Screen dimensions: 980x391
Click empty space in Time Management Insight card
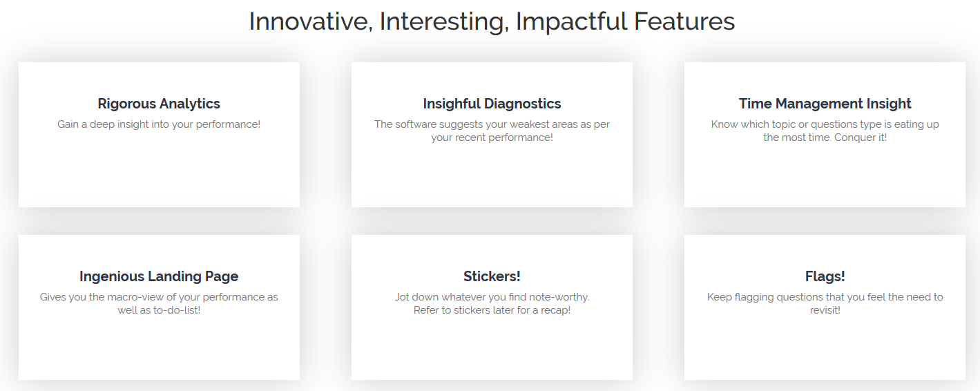(825, 176)
